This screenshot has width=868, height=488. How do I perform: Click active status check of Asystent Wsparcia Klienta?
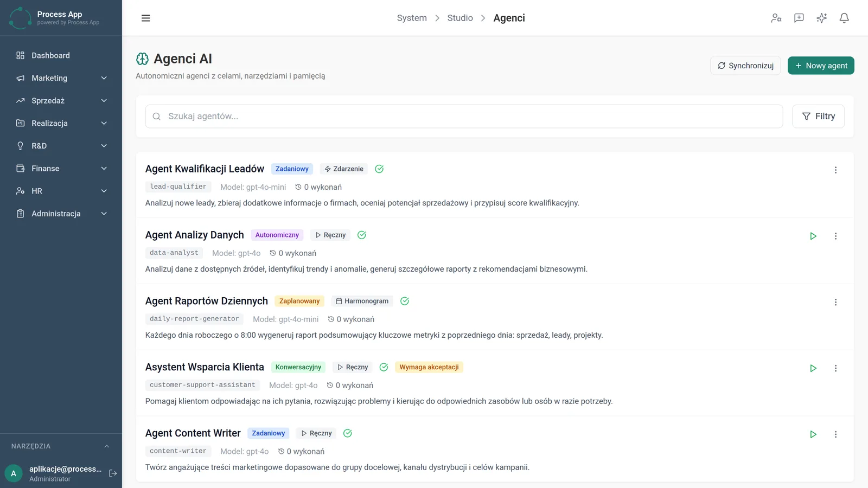[x=384, y=367]
